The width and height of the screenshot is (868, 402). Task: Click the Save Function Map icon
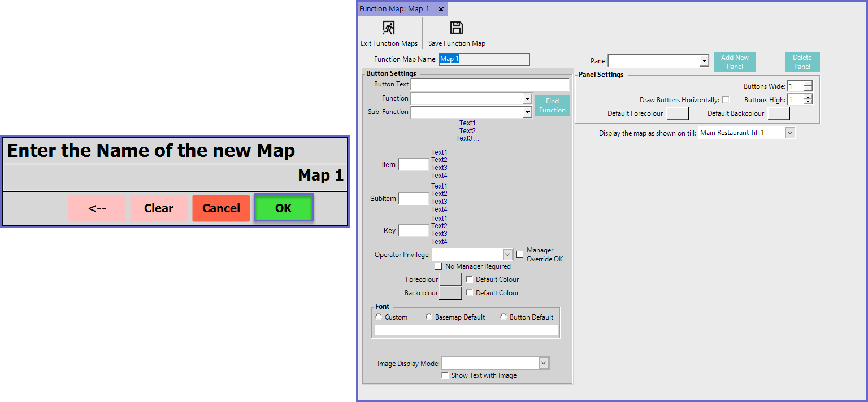[456, 28]
